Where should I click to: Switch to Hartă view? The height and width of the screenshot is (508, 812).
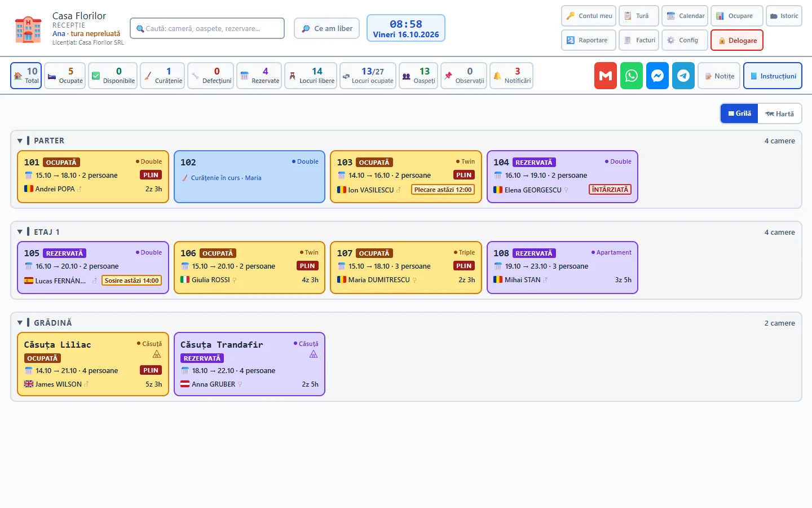(x=779, y=113)
